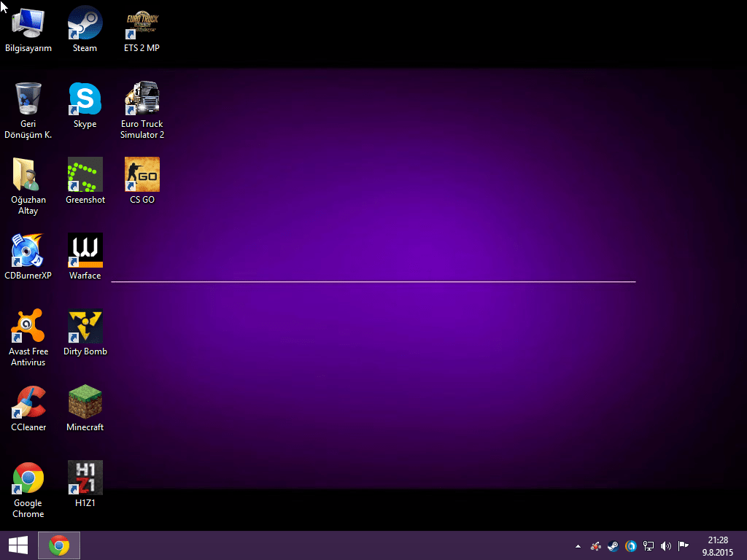747x560 pixels.
Task: Open the Steam tray icon
Action: 613,546
